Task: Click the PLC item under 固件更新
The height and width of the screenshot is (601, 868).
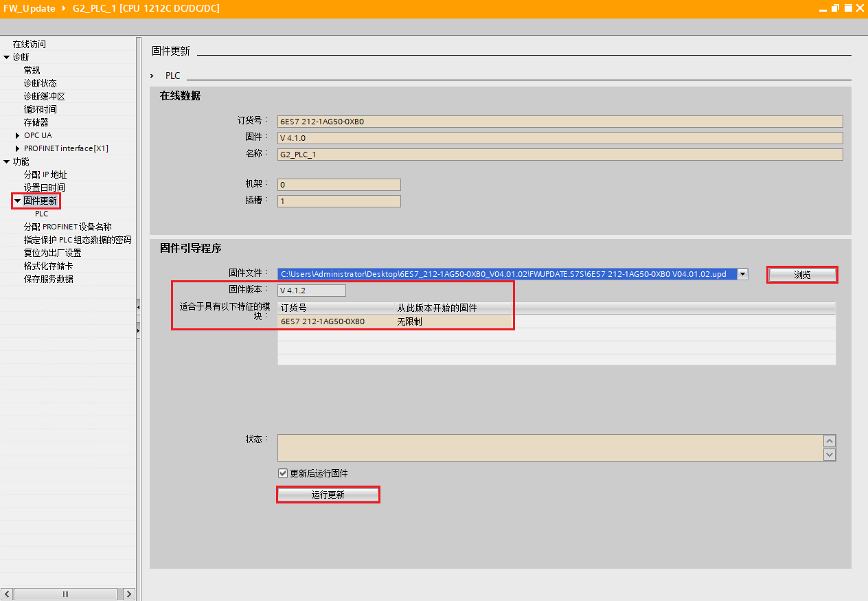Action: pos(41,214)
